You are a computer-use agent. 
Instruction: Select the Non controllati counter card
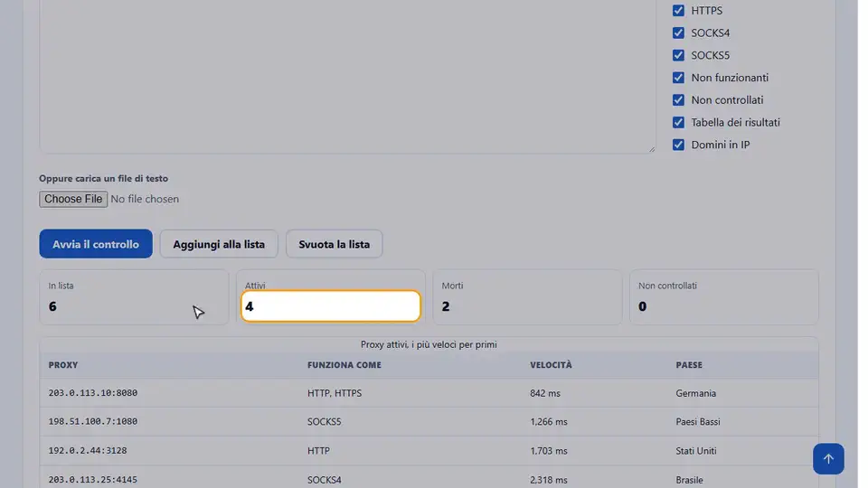[724, 297]
